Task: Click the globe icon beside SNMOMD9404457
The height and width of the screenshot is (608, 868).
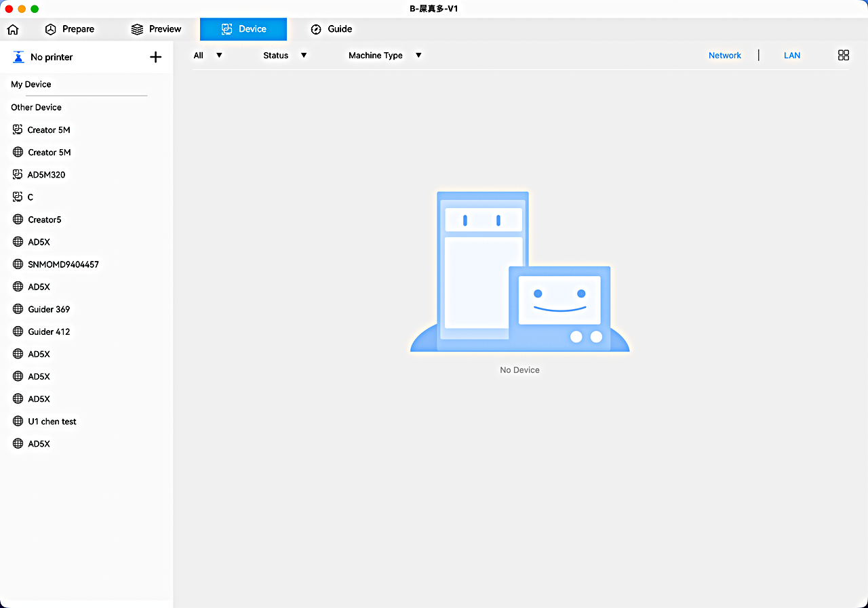Action: (x=18, y=264)
